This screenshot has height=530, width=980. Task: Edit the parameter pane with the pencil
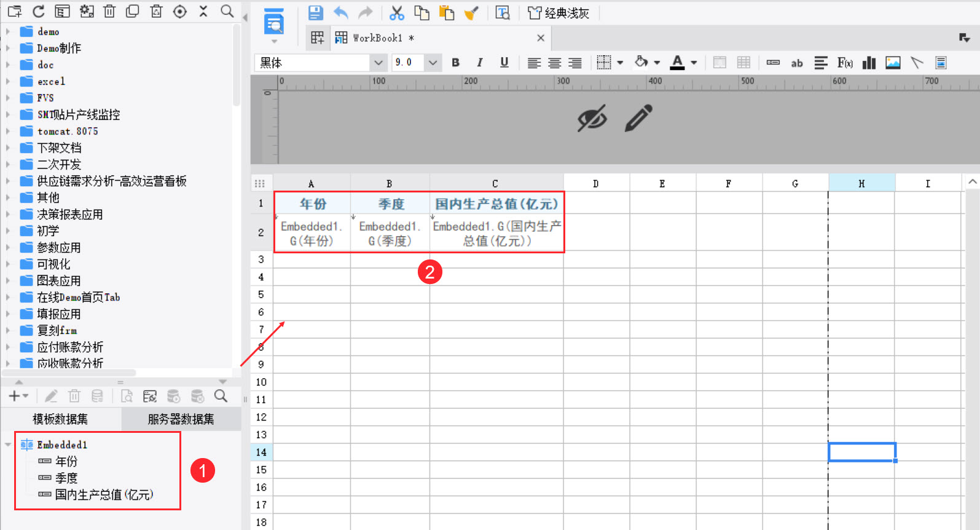tap(638, 118)
